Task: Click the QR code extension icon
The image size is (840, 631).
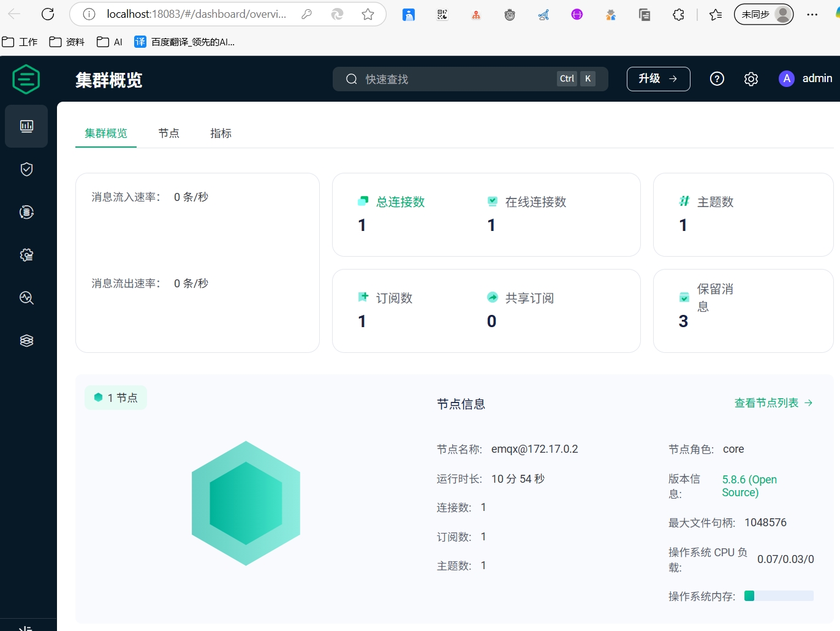Action: [442, 14]
